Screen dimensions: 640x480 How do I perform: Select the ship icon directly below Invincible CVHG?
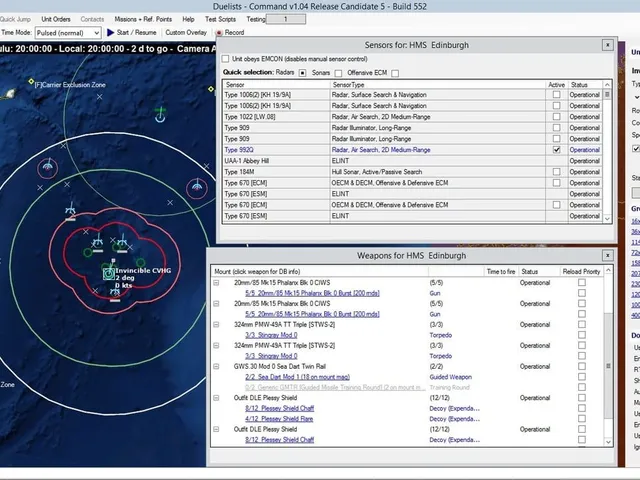[x=115, y=293]
